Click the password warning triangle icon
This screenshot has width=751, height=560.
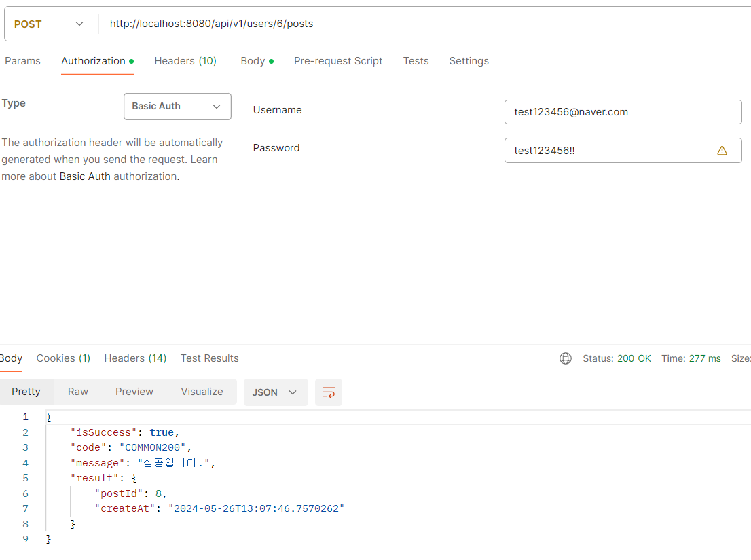point(722,151)
